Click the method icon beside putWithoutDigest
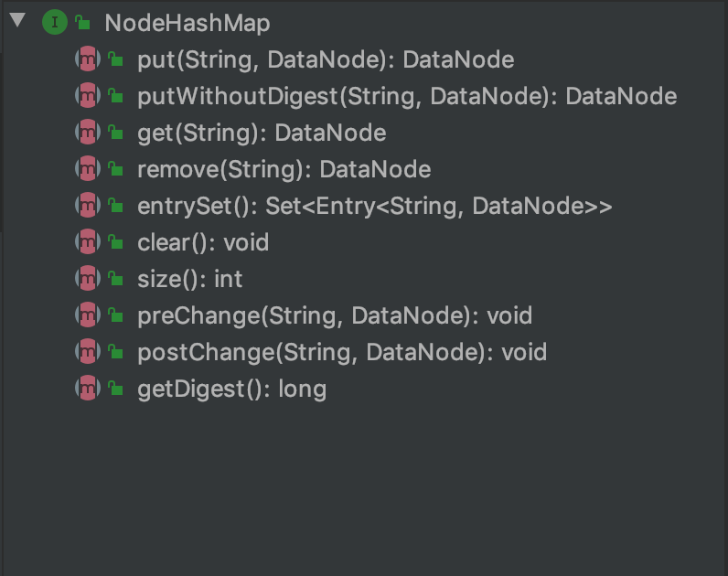 (87, 96)
